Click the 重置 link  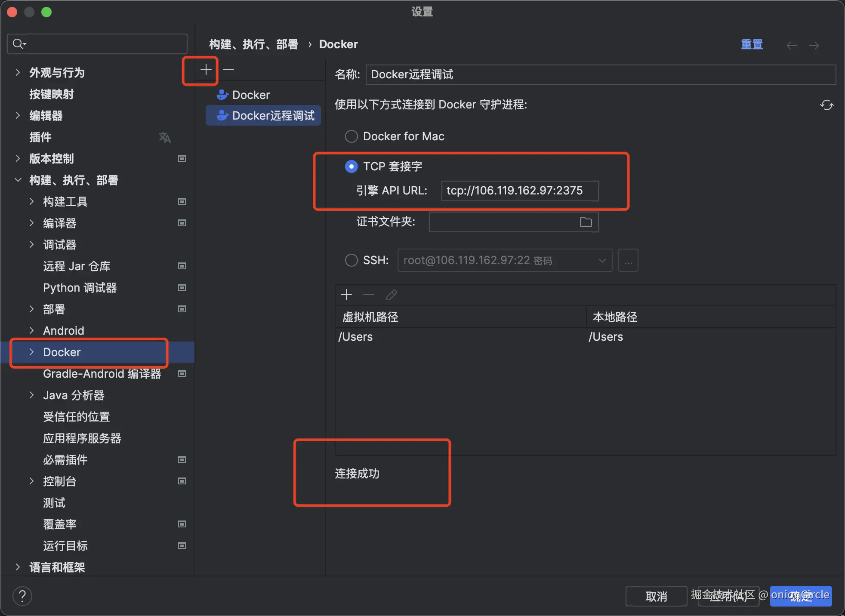[x=752, y=44]
